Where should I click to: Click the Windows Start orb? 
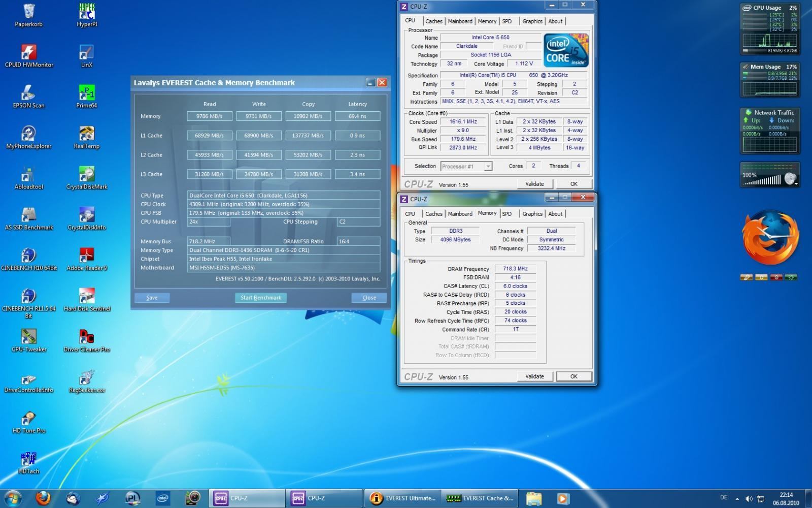tap(13, 498)
